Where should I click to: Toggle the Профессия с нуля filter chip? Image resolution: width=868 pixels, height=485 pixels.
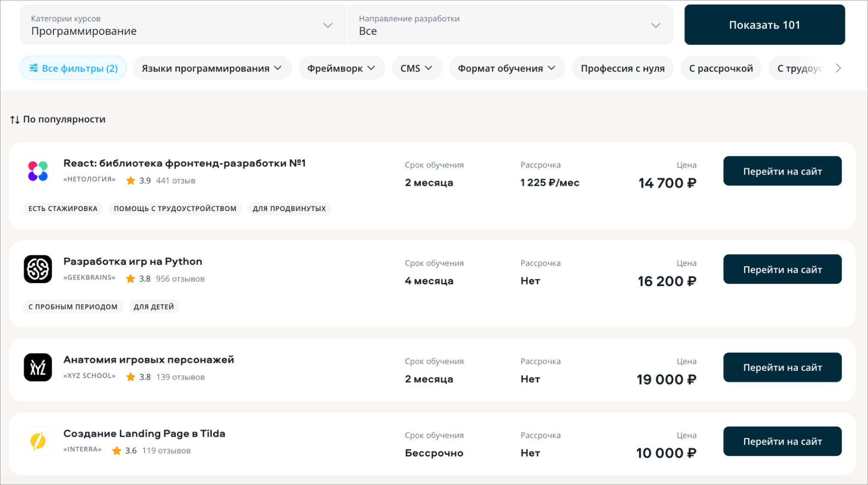(x=622, y=68)
